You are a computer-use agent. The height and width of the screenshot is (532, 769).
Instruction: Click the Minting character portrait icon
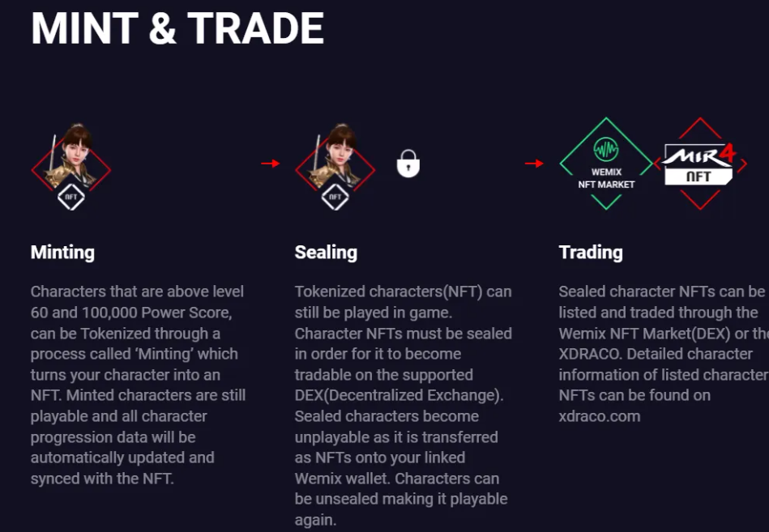pyautogui.click(x=71, y=165)
